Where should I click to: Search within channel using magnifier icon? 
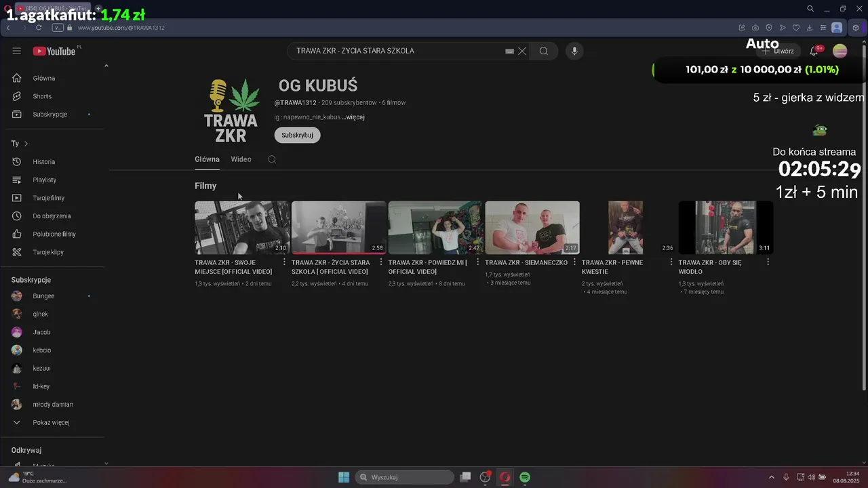[x=272, y=159]
